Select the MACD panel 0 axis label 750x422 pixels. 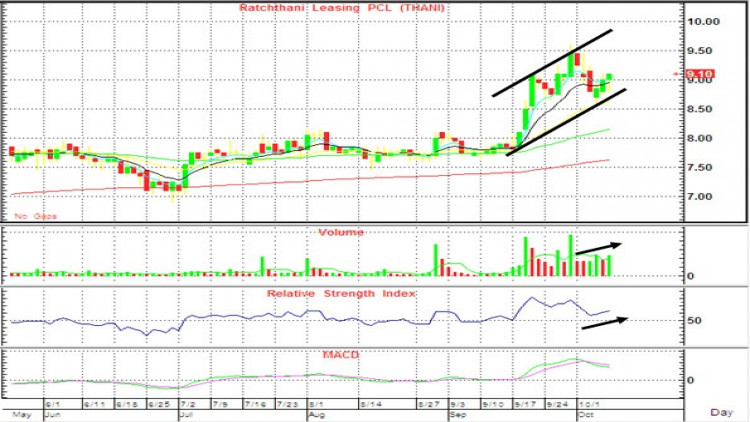(690, 380)
